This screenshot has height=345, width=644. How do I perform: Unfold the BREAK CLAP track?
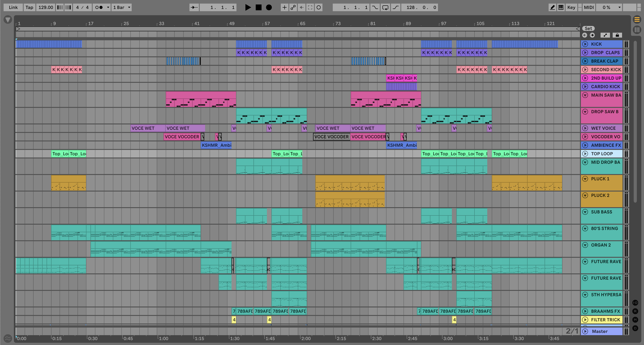click(585, 61)
